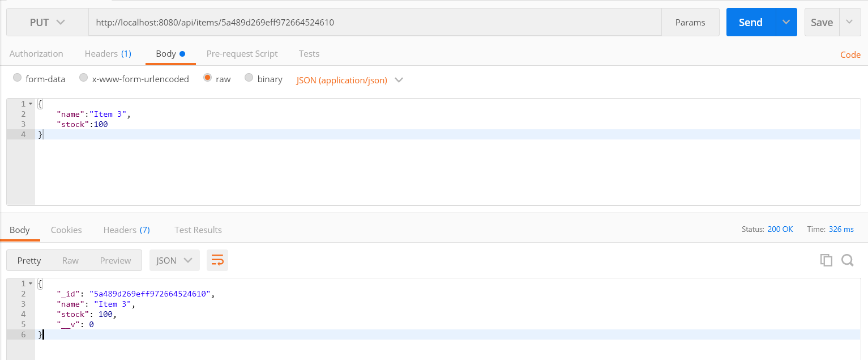
Task: Open the response Headers (7) tab
Action: 126,230
